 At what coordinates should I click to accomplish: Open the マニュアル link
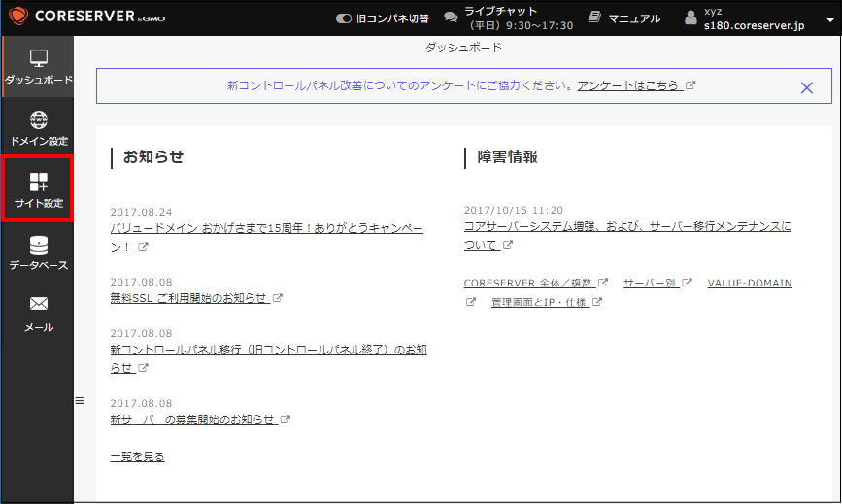[x=633, y=18]
